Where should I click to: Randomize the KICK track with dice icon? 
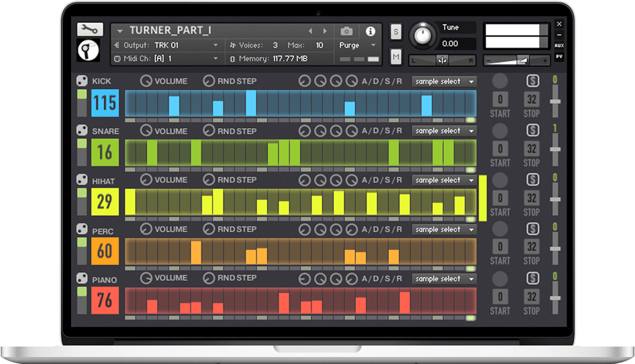[82, 81]
